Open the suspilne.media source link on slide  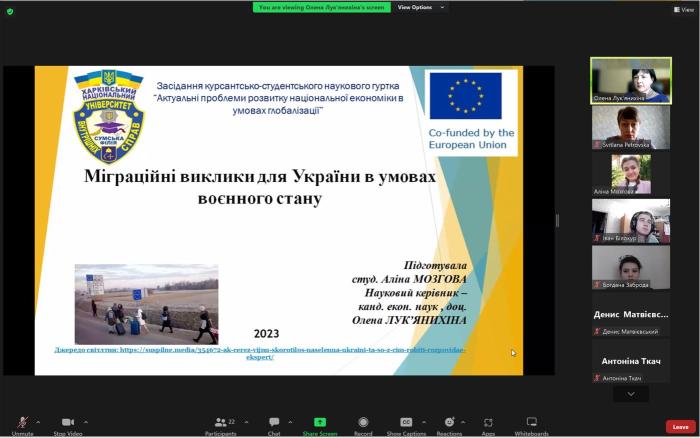[x=259, y=353]
